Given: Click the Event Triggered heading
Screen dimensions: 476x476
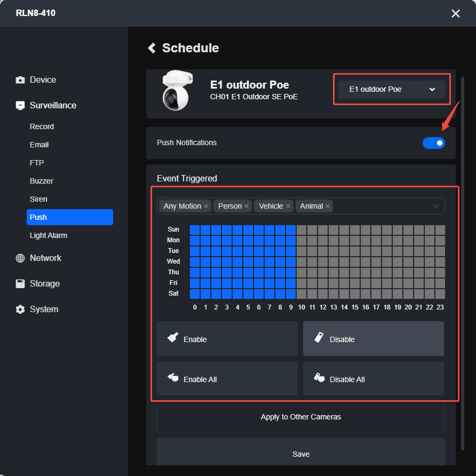Looking at the screenshot, I should click(x=187, y=178).
